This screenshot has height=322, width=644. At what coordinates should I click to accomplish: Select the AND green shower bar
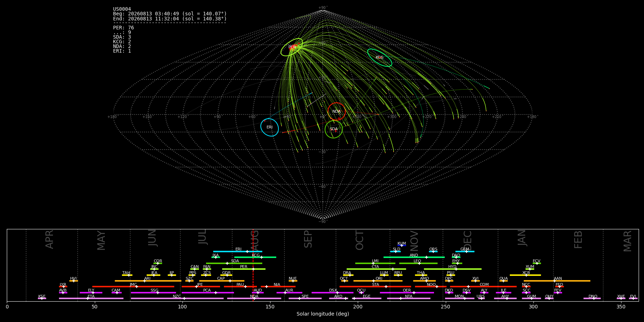click(x=414, y=257)
